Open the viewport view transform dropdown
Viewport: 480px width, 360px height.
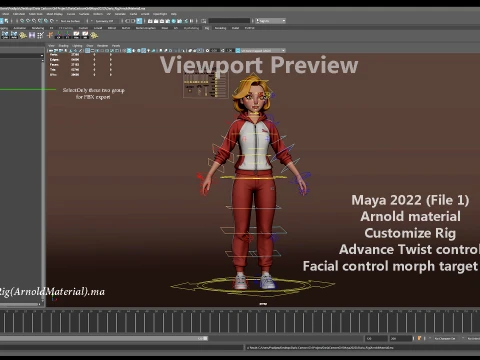pyautogui.click(x=263, y=51)
